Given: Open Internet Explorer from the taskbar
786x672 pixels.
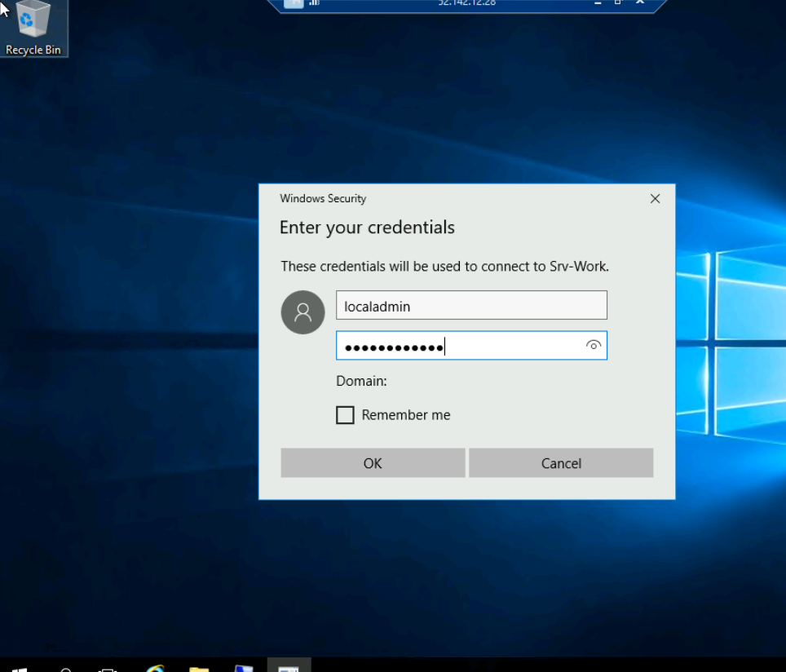Looking at the screenshot, I should pyautogui.click(x=156, y=667).
